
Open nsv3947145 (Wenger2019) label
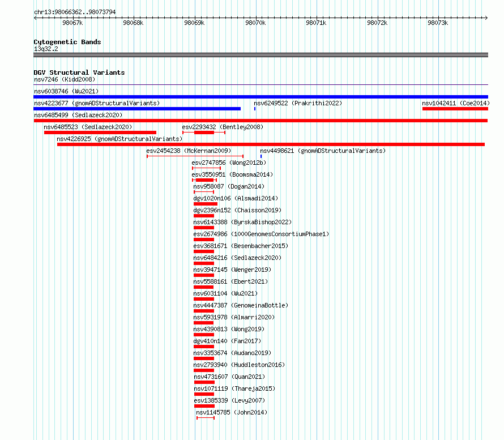[x=232, y=270]
